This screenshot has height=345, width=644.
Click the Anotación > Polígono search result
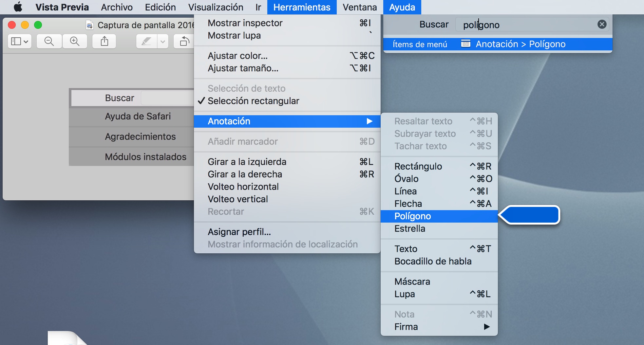498,44
